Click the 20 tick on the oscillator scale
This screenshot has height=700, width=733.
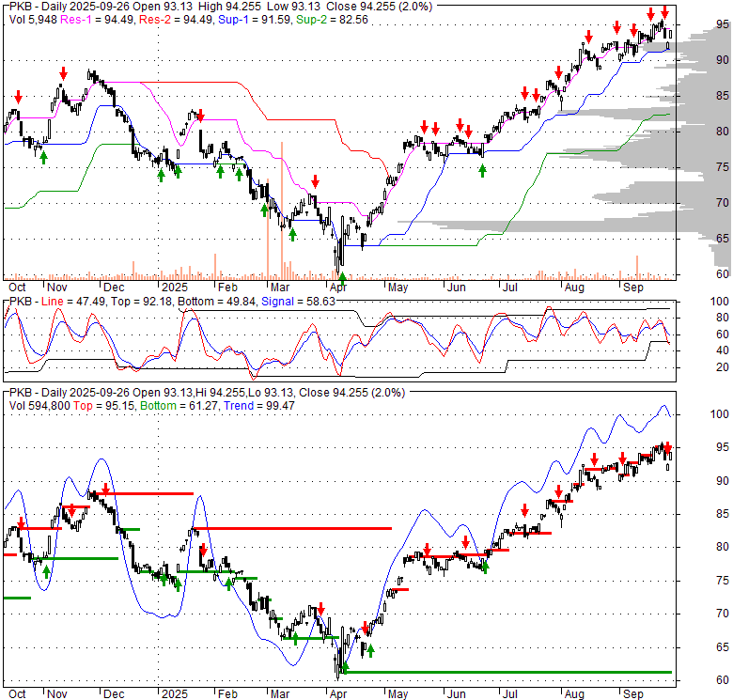(x=723, y=367)
